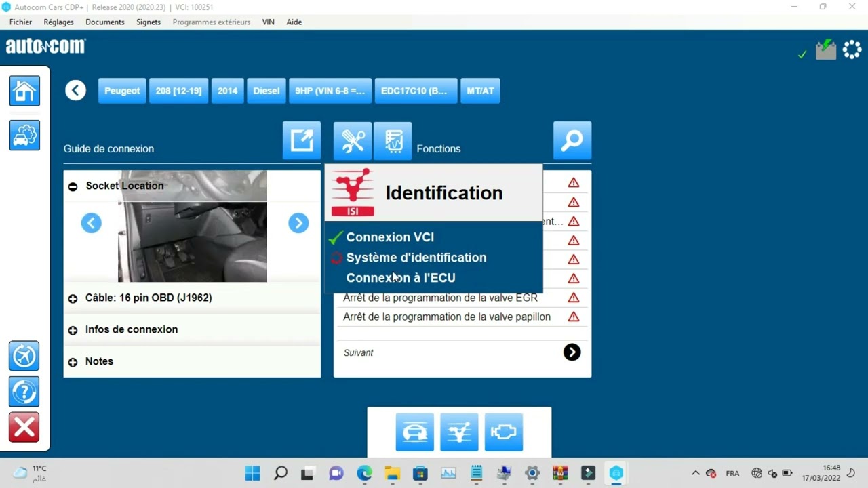Viewport: 868px width, 488px height.
Task: Show next socket location photo
Action: tap(298, 223)
